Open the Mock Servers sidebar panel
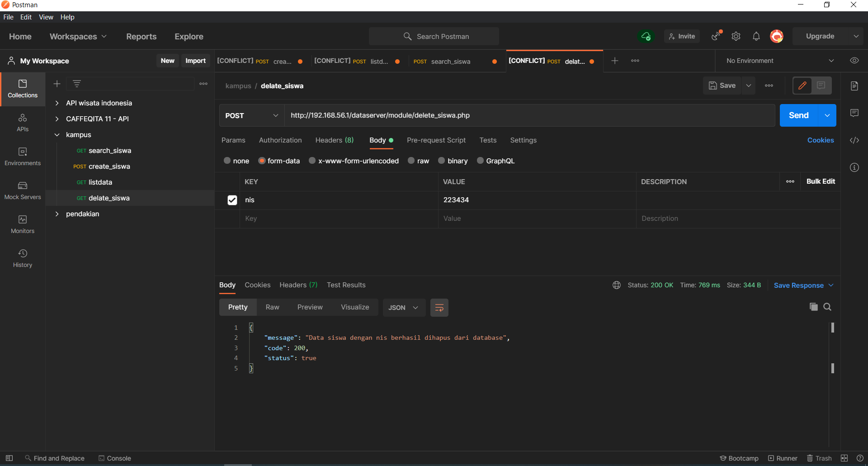This screenshot has height=466, width=868. click(23, 191)
